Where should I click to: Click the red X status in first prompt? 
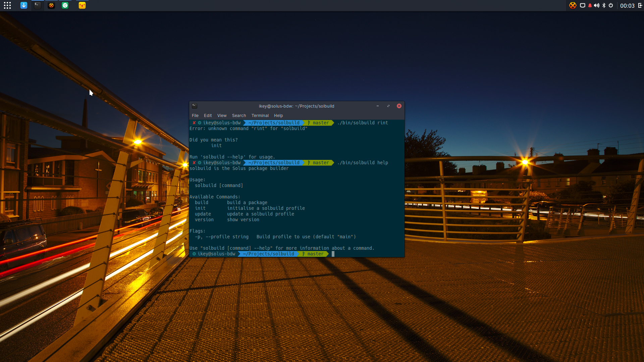[x=194, y=123]
